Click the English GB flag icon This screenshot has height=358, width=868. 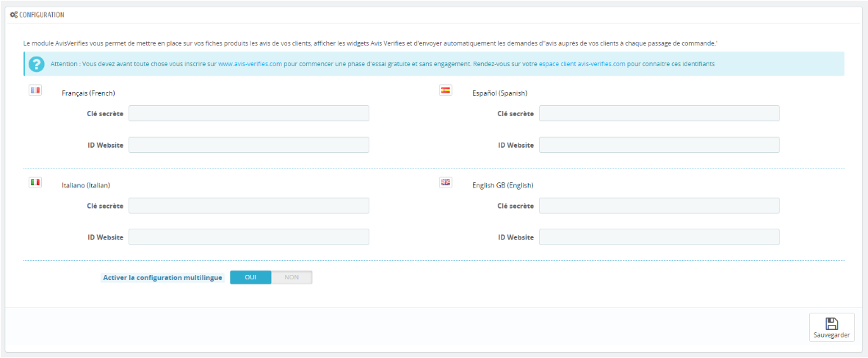click(445, 182)
